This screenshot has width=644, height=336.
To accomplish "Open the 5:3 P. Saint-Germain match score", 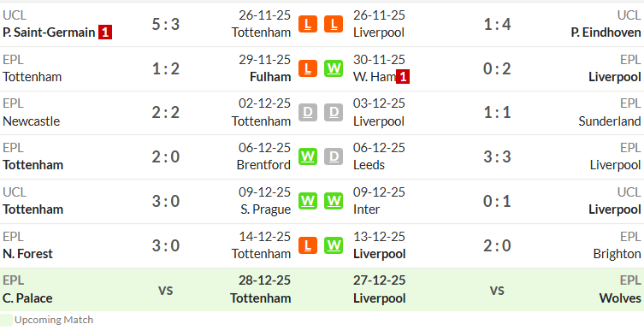I will pyautogui.click(x=166, y=24).
